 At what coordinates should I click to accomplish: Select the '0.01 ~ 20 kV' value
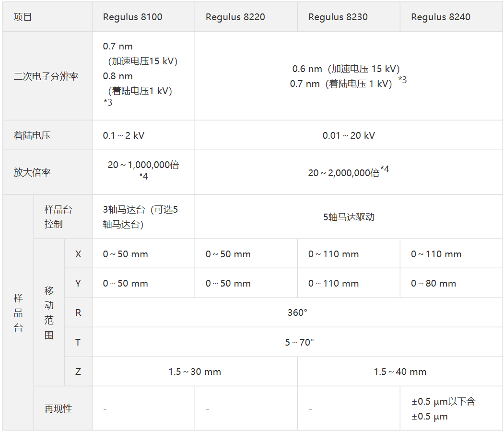[349, 135]
